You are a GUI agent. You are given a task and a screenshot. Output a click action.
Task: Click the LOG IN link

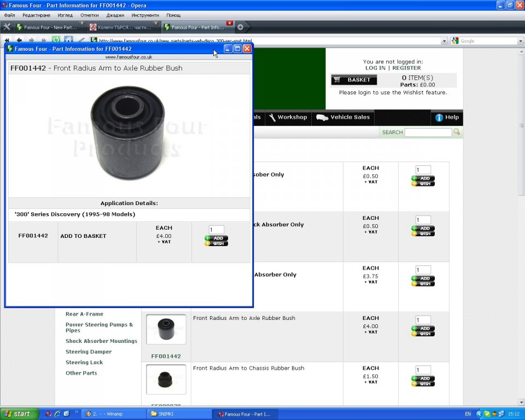coord(375,68)
